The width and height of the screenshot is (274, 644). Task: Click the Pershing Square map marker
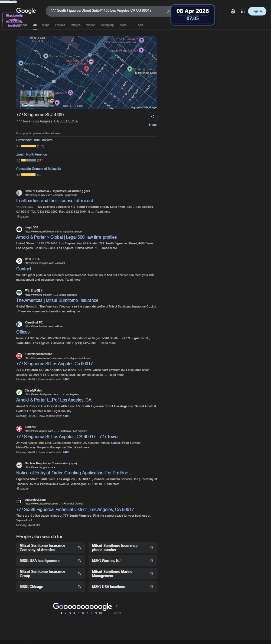pyautogui.click(x=130, y=69)
